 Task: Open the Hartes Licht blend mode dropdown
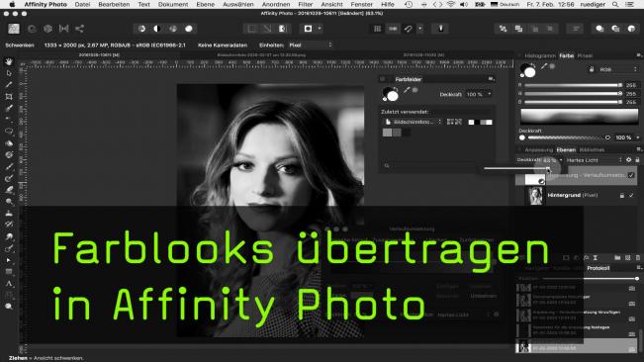(x=594, y=160)
